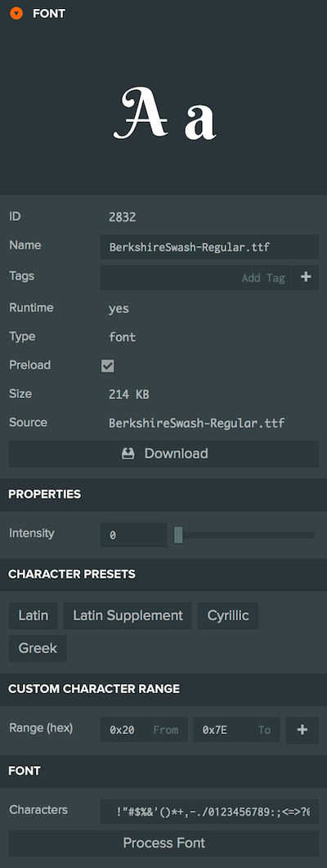Image resolution: width=327 pixels, height=868 pixels.
Task: Select the Cyrillic character preset
Action: (x=228, y=615)
